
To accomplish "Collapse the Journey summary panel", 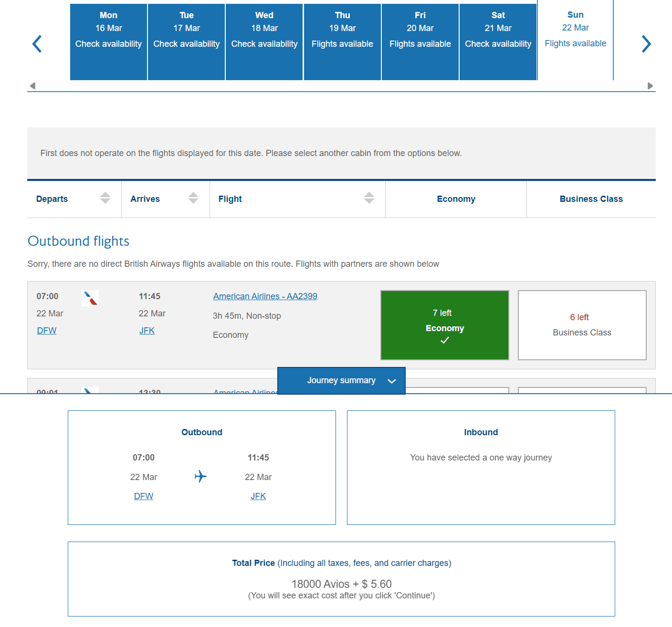I will [341, 381].
